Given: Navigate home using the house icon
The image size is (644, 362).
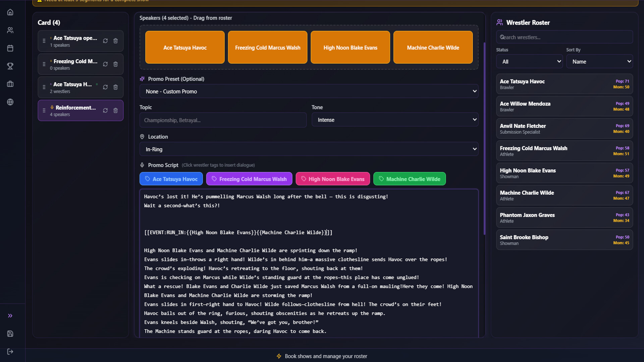Looking at the screenshot, I should (x=10, y=12).
